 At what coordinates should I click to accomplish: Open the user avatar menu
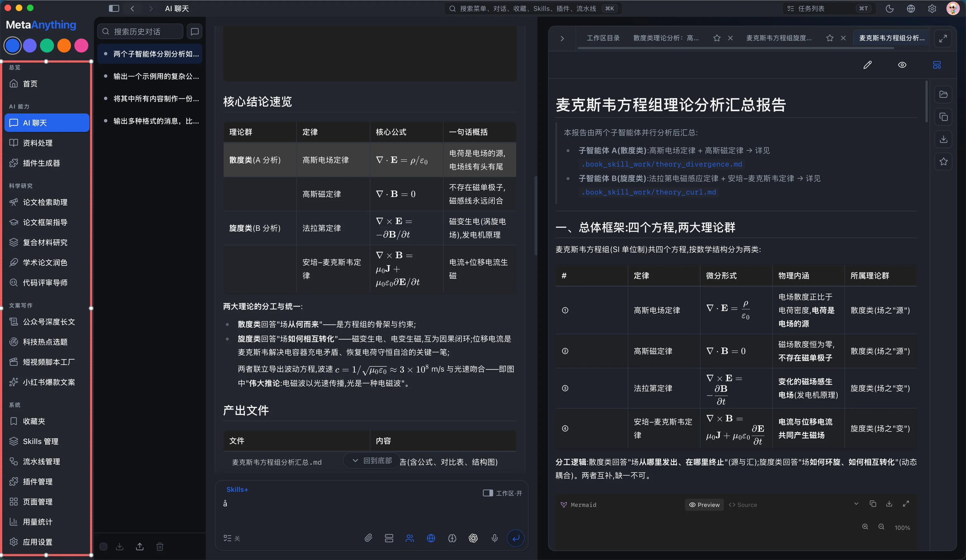[953, 8]
